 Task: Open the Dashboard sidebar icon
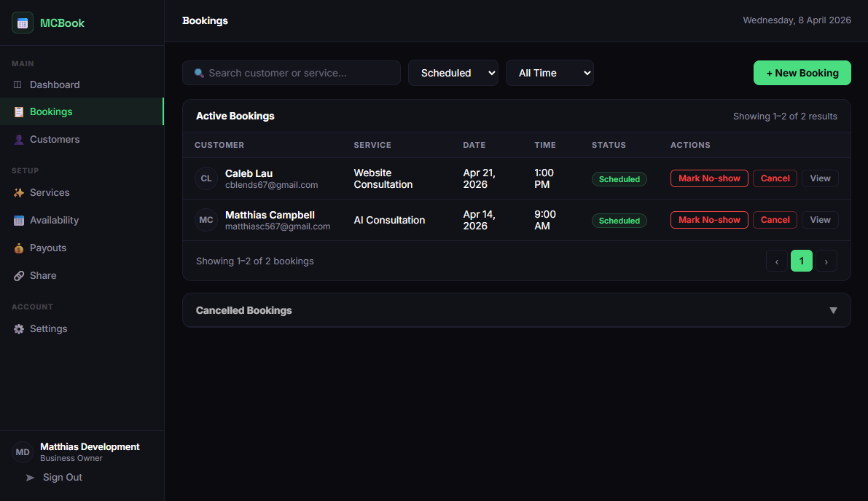[18, 84]
